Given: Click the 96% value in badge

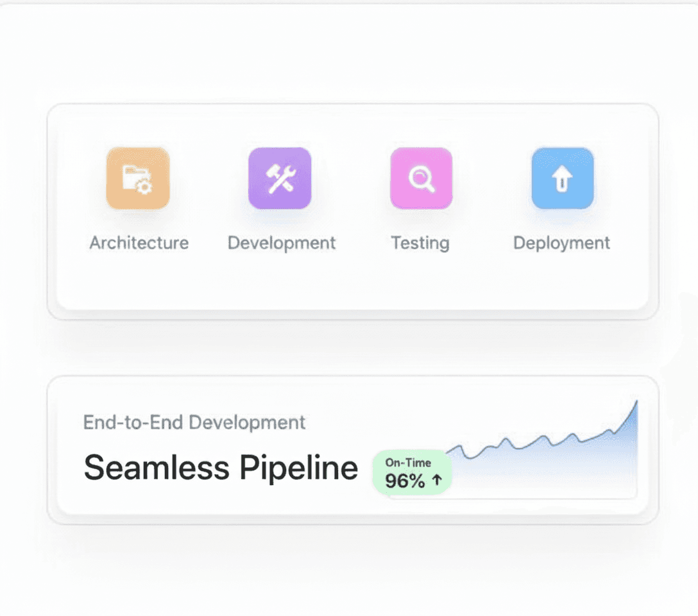Looking at the screenshot, I should tap(405, 481).
